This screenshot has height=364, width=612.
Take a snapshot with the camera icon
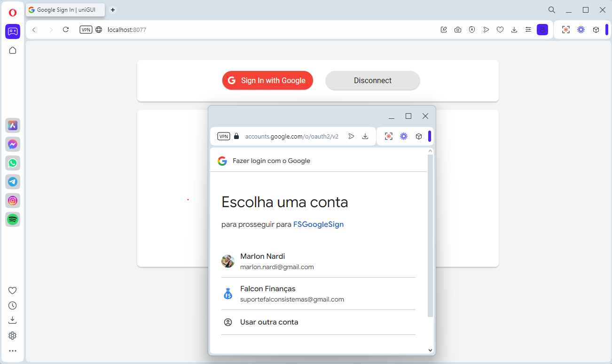tap(458, 30)
